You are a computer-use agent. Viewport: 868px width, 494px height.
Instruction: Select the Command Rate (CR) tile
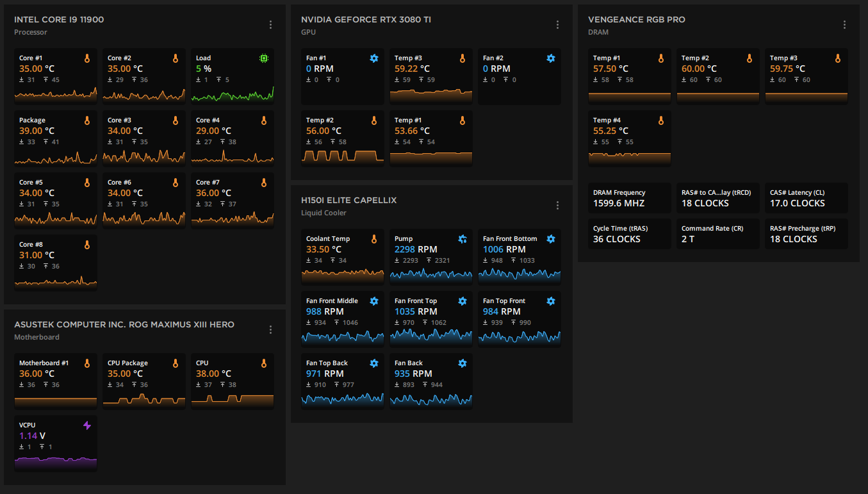point(718,234)
